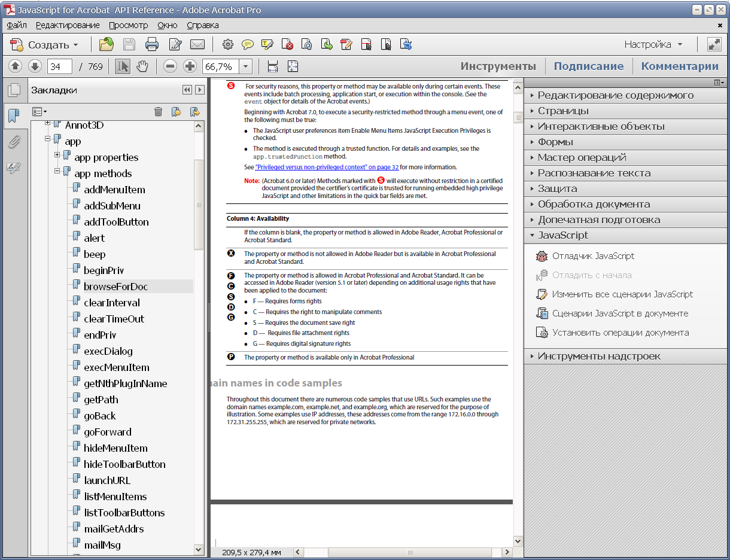This screenshot has height=560, width=730.
Task: Click the sticky note comment icon
Action: coord(247,44)
